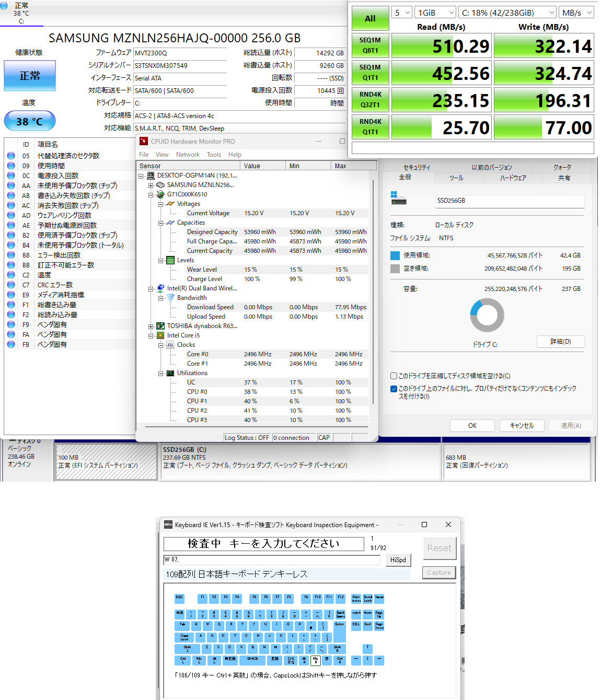Expand the TOSHIBA dynabook R63 node
601x700 pixels.
coord(151,326)
